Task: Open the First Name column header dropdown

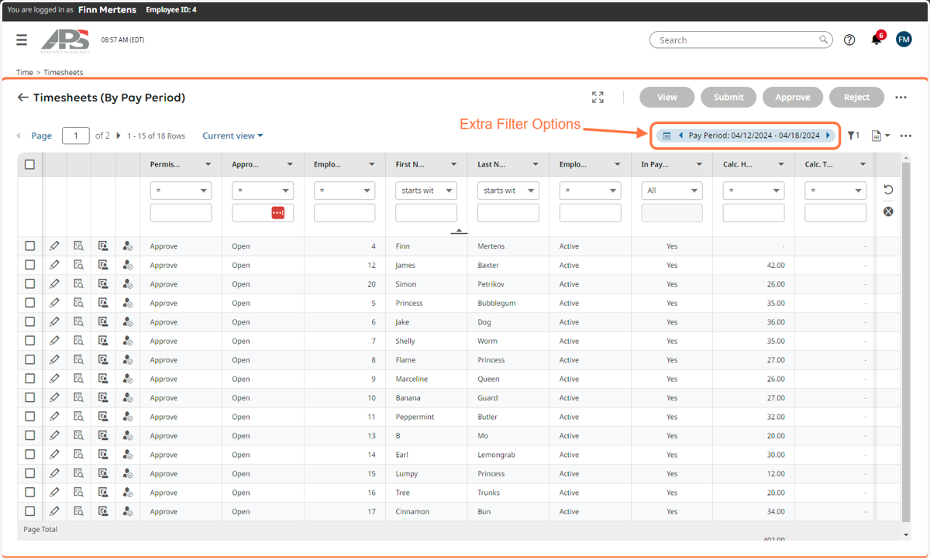Action: pyautogui.click(x=453, y=164)
